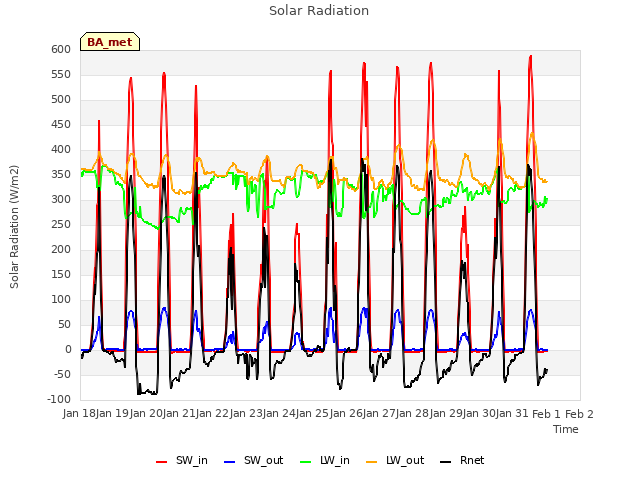This screenshot has width=640, height=480.
Task: Click the orange LW_out legend swatch
Action: tap(371, 462)
